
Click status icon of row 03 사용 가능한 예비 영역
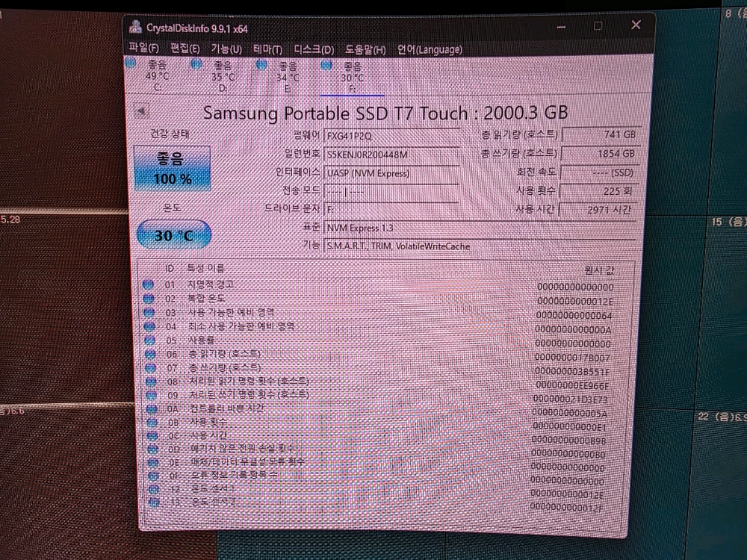(149, 312)
